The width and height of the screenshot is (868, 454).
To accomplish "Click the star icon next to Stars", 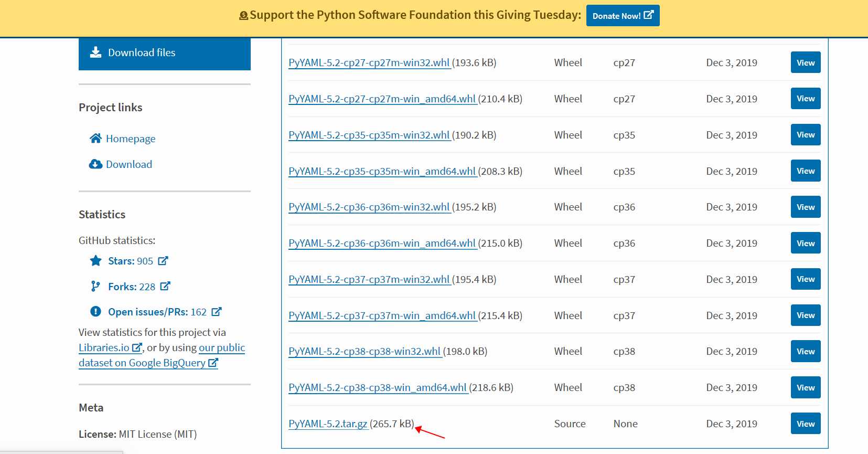I will tap(95, 260).
